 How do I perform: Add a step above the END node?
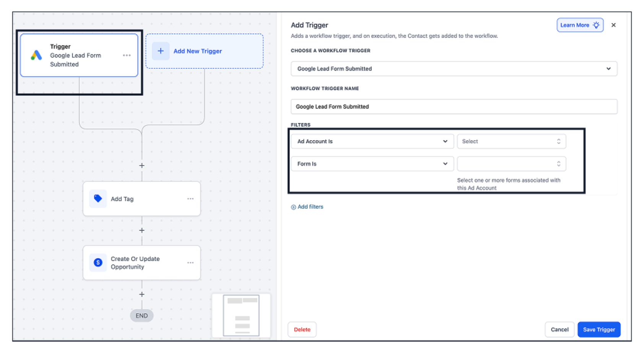[x=142, y=294]
